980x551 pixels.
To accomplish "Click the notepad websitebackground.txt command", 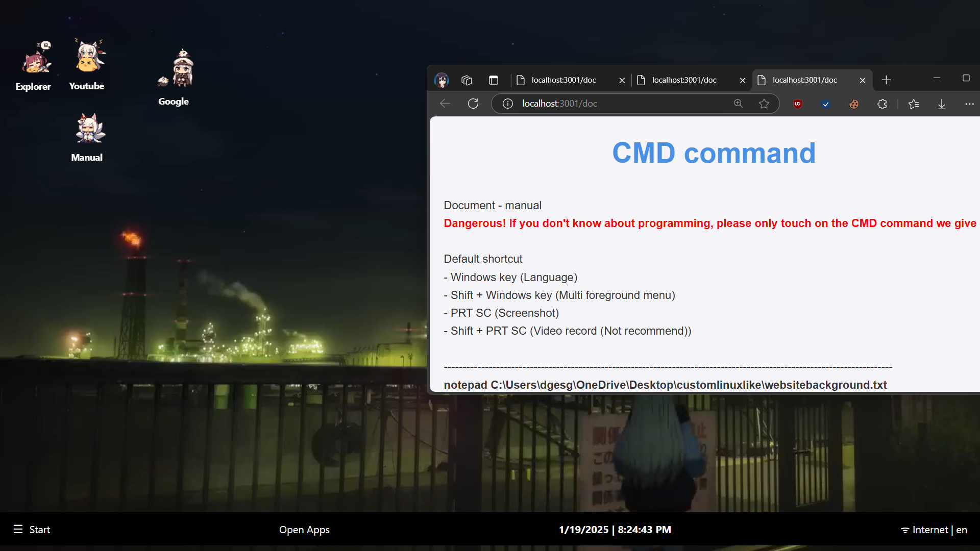I will (x=665, y=385).
